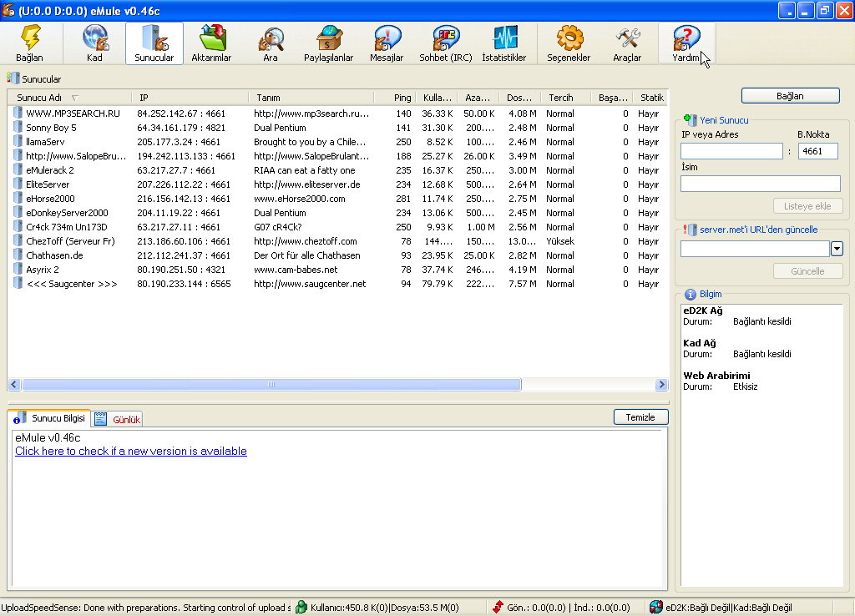Sort by Sunucu Adı column header

tap(70, 98)
